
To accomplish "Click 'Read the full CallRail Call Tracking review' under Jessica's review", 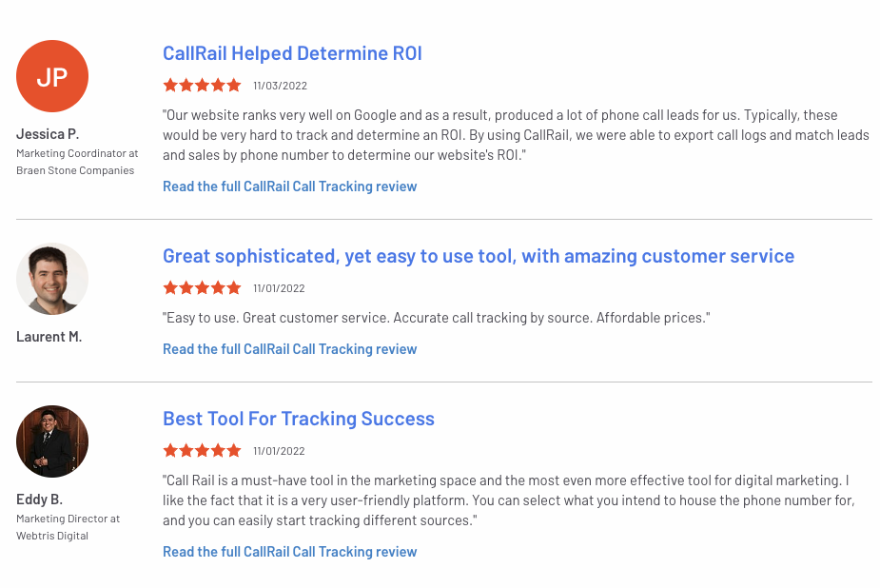I will tap(289, 186).
